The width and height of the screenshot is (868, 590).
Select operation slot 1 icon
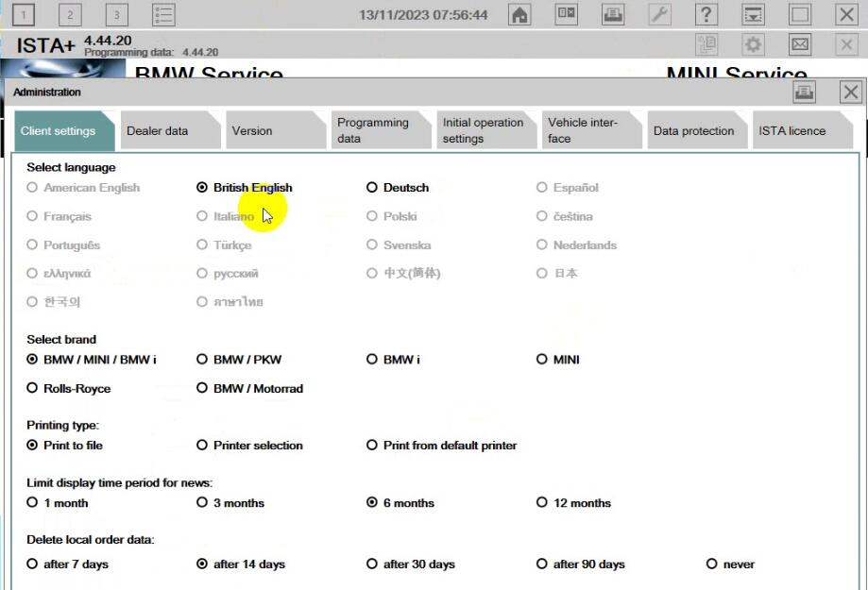(x=24, y=14)
